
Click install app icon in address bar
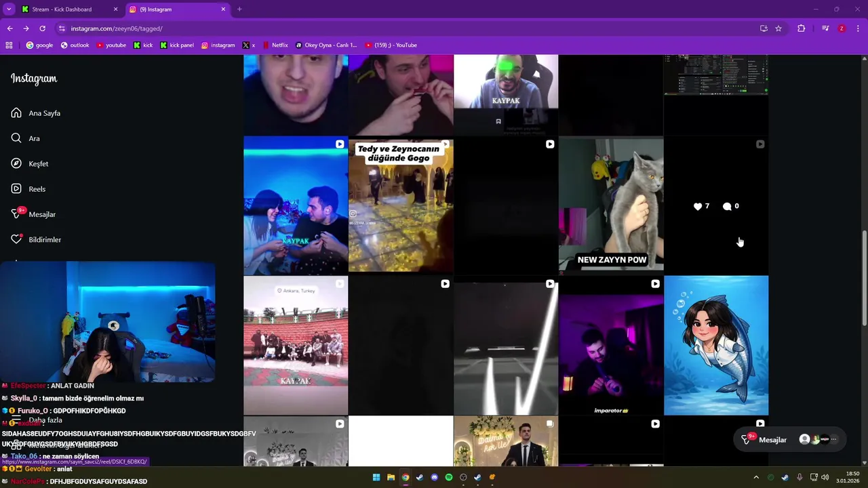pyautogui.click(x=764, y=28)
